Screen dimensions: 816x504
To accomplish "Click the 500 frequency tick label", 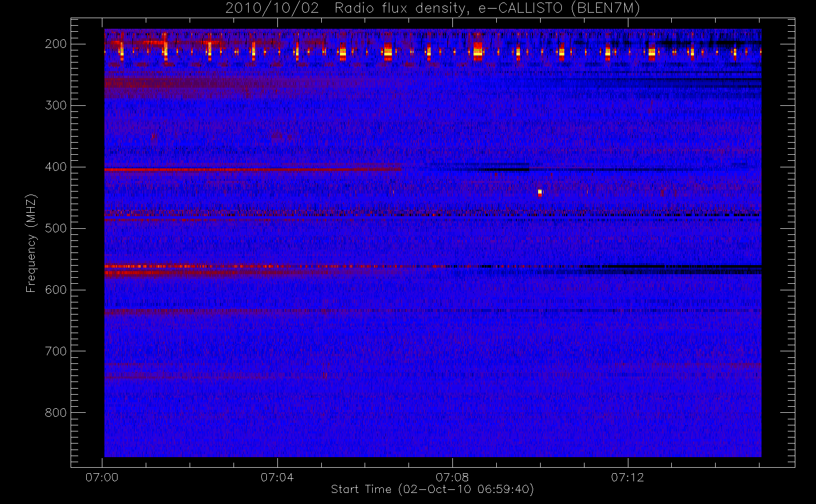I will click(x=56, y=228).
